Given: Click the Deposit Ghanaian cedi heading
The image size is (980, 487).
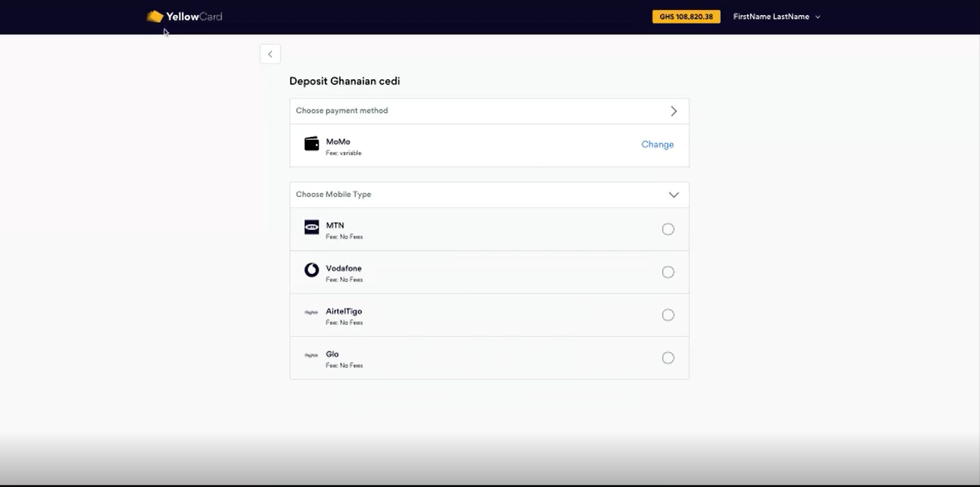Looking at the screenshot, I should [x=344, y=81].
